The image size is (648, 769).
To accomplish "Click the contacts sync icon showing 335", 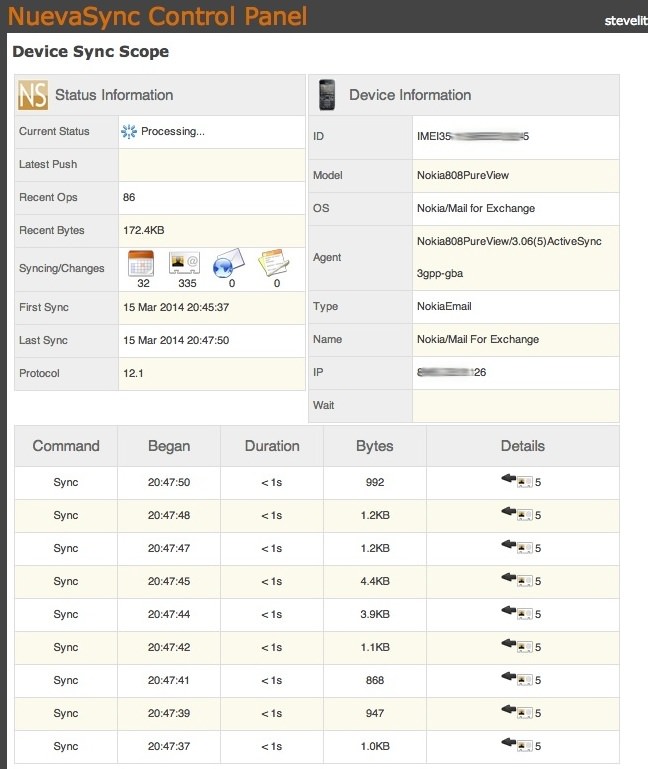I will (x=184, y=263).
